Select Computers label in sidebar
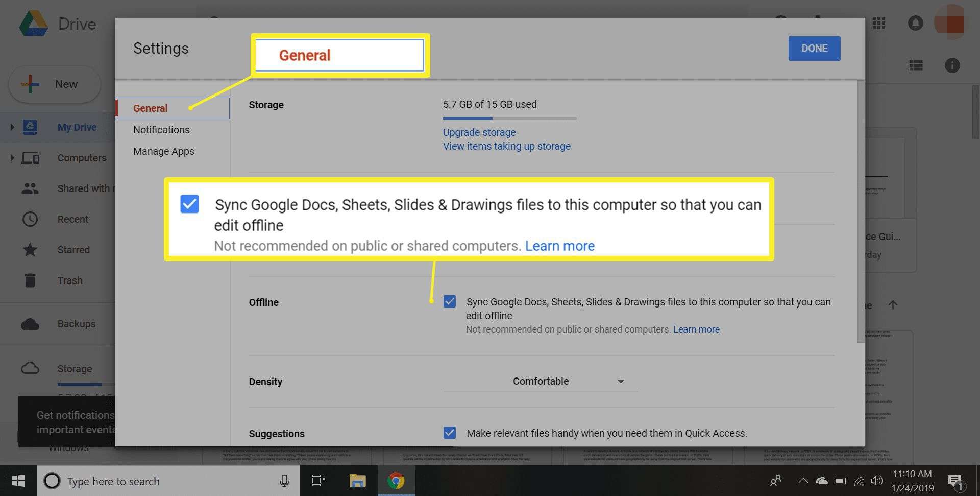Screen dimensions: 980x496 point(82,158)
